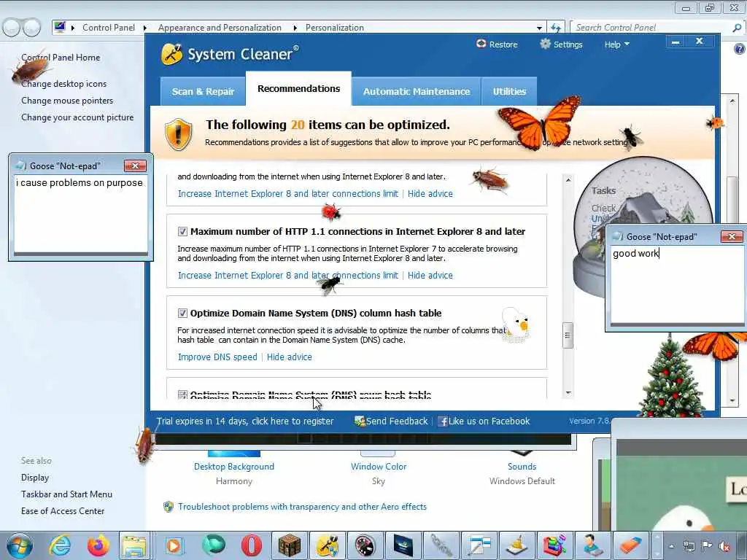Switch to Scan & Repair tab

click(x=203, y=91)
